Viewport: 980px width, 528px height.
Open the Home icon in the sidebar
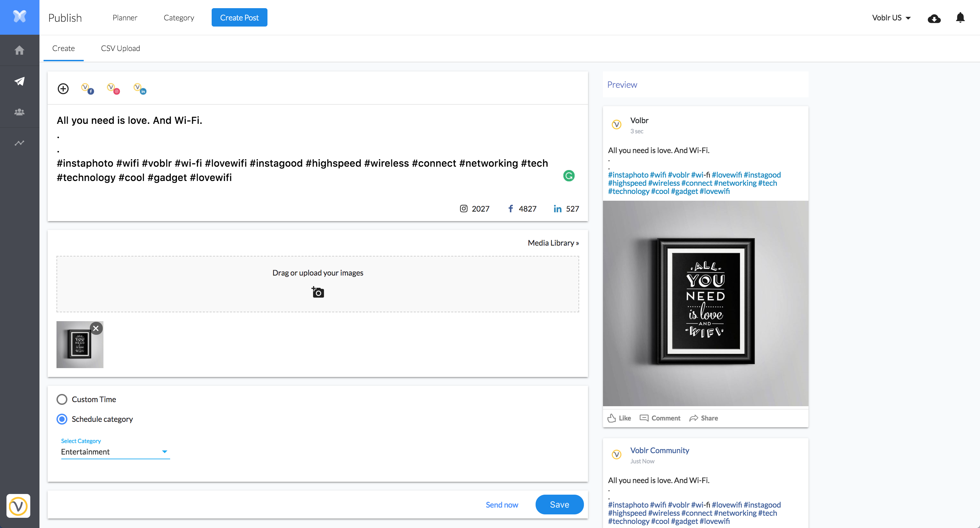19,50
